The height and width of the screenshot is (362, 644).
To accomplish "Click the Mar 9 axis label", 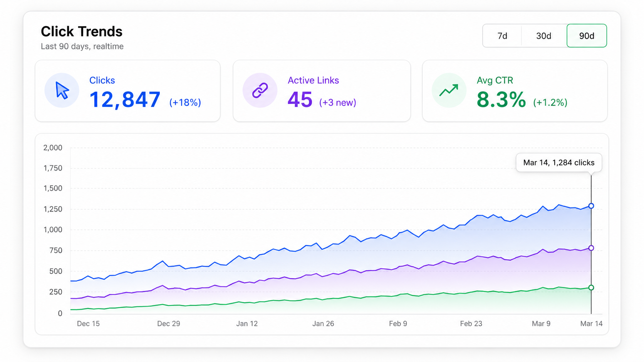I will (x=541, y=324).
